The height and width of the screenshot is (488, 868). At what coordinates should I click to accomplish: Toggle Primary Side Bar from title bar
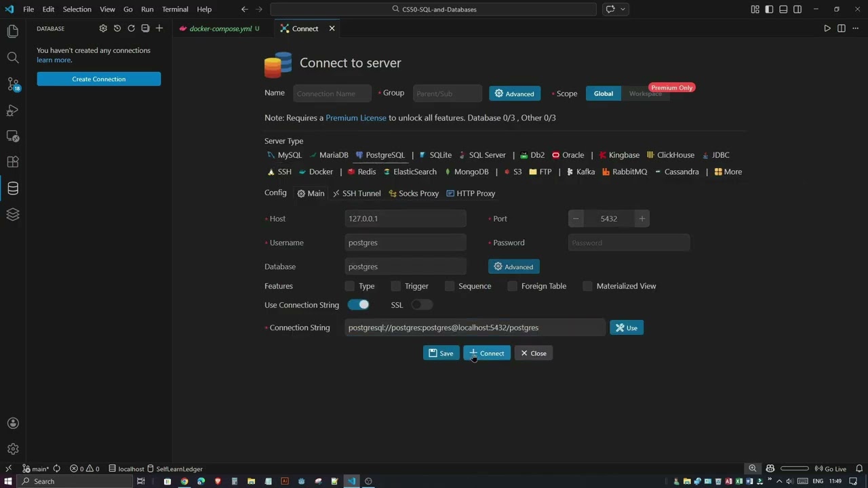[x=769, y=9]
